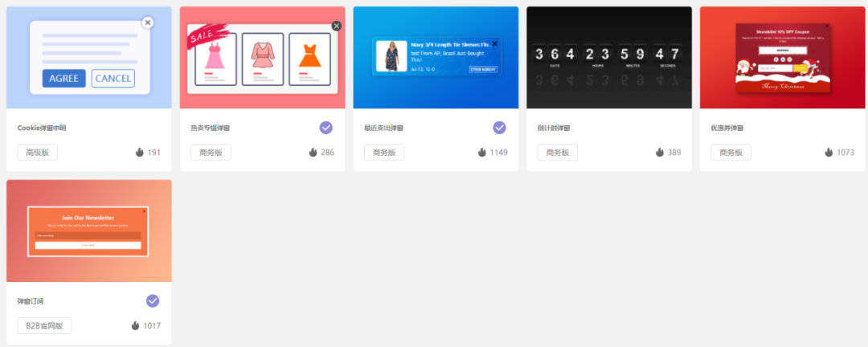The width and height of the screenshot is (868, 347).
Task: Click the flame icon beside 1149
Action: pyautogui.click(x=483, y=152)
